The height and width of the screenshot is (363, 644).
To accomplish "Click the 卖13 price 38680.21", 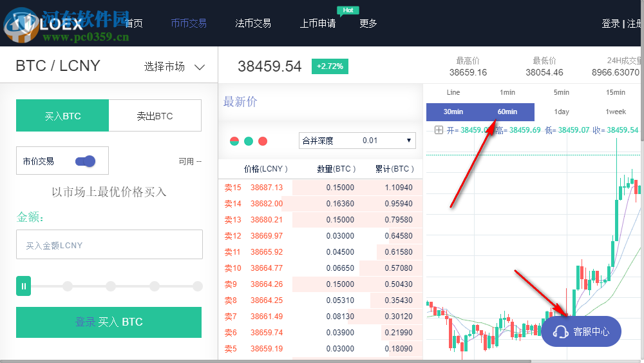I will [267, 219].
